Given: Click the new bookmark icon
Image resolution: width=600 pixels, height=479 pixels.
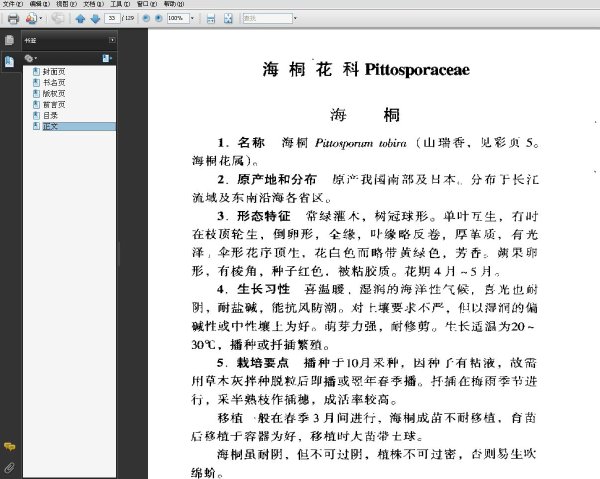Looking at the screenshot, I should [107, 58].
